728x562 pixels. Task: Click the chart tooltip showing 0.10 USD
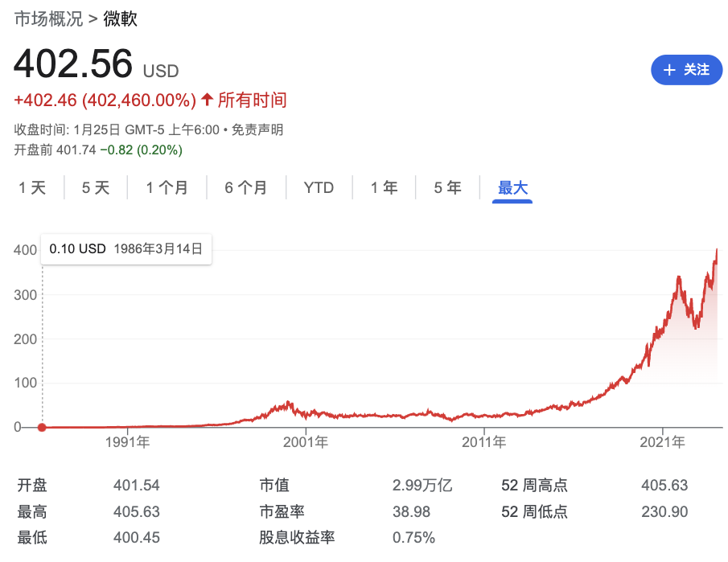[x=126, y=249]
